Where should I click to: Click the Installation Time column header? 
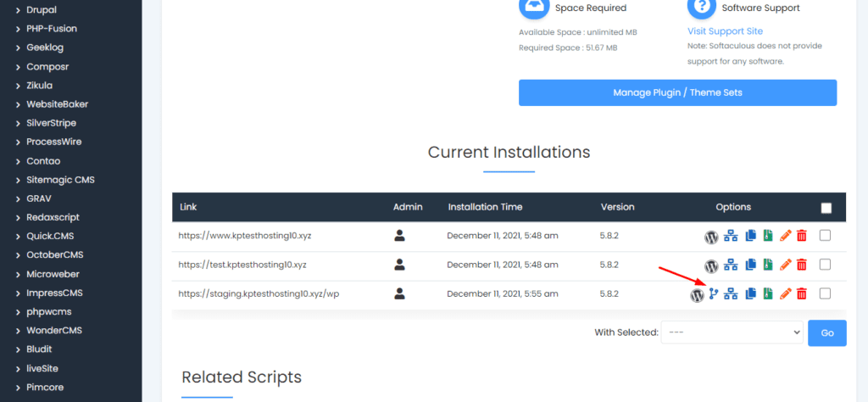pos(485,207)
